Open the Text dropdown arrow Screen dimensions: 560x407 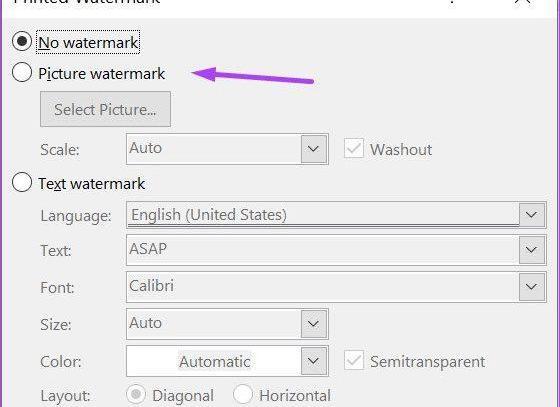coord(531,250)
